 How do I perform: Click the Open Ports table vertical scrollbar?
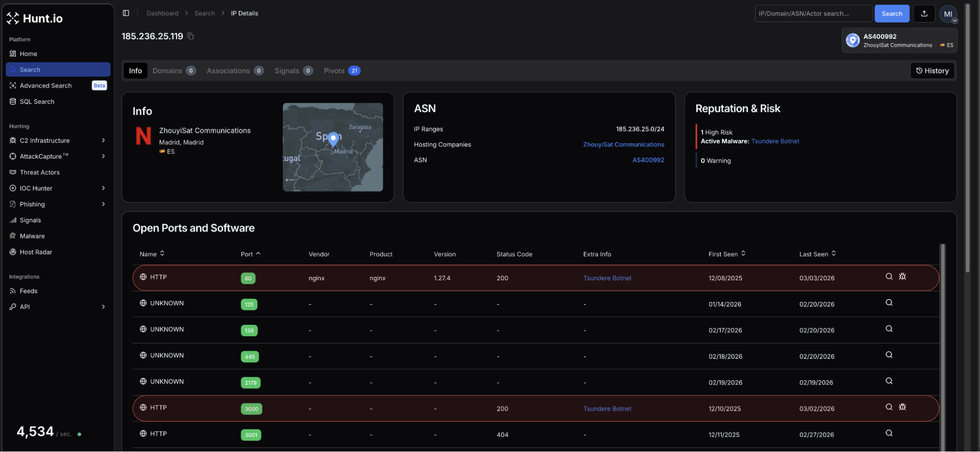pos(942,344)
